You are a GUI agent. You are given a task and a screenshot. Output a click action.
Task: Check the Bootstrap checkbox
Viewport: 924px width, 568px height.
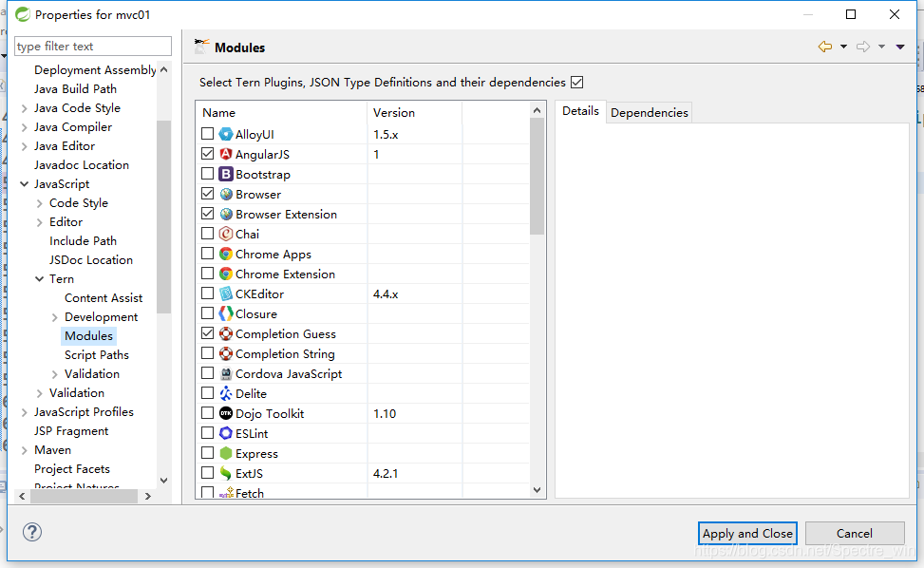(207, 174)
